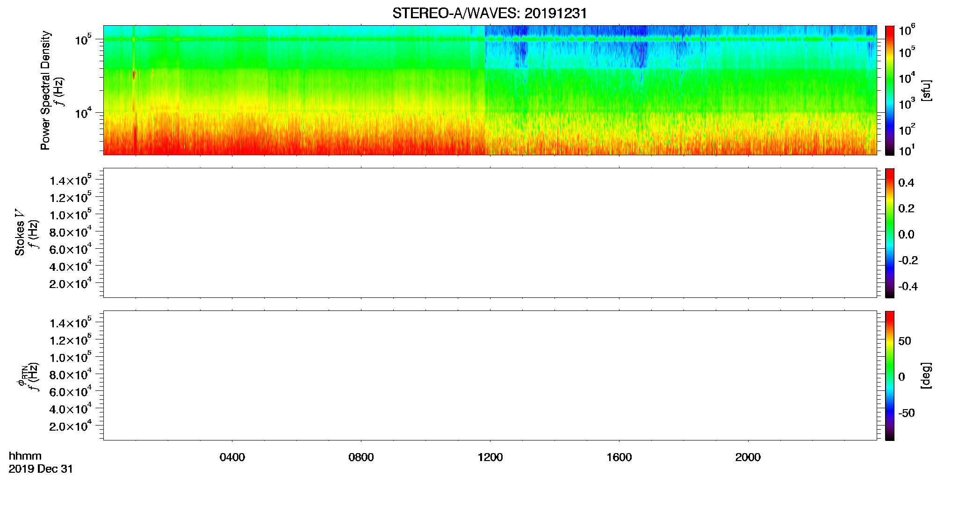Image resolution: width=980 pixels, height=505 pixels.
Task: Click the empty phi RTN plot panel
Action: coord(490,375)
